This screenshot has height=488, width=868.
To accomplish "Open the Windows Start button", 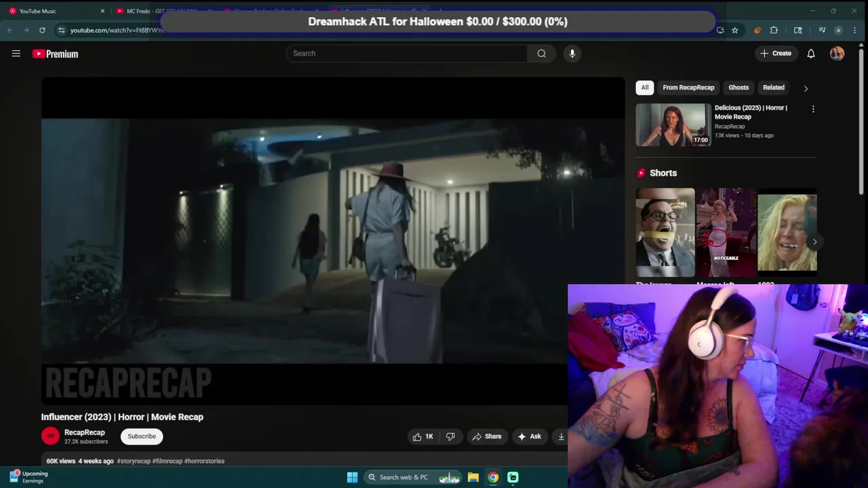I will point(352,477).
